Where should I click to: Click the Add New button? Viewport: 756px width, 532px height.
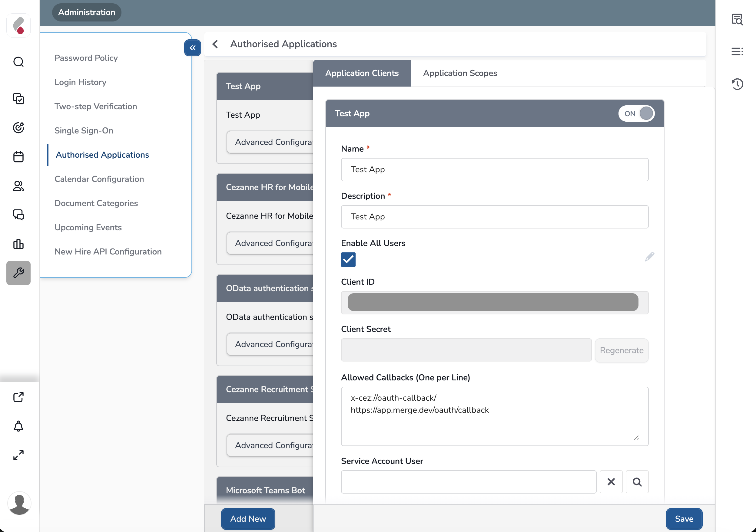coord(248,518)
